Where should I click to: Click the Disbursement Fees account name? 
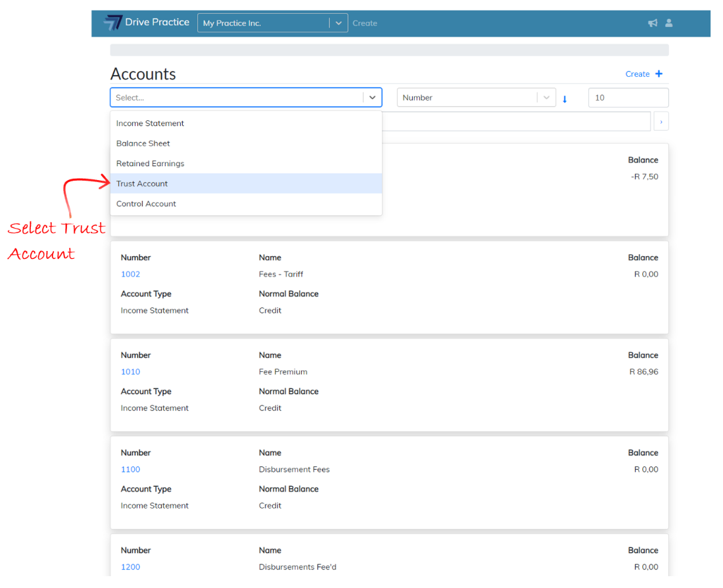coord(294,470)
